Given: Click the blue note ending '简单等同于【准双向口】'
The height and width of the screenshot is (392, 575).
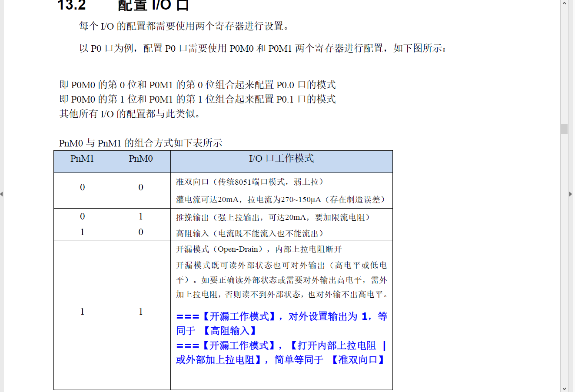Looking at the screenshot, I should coord(282,352).
